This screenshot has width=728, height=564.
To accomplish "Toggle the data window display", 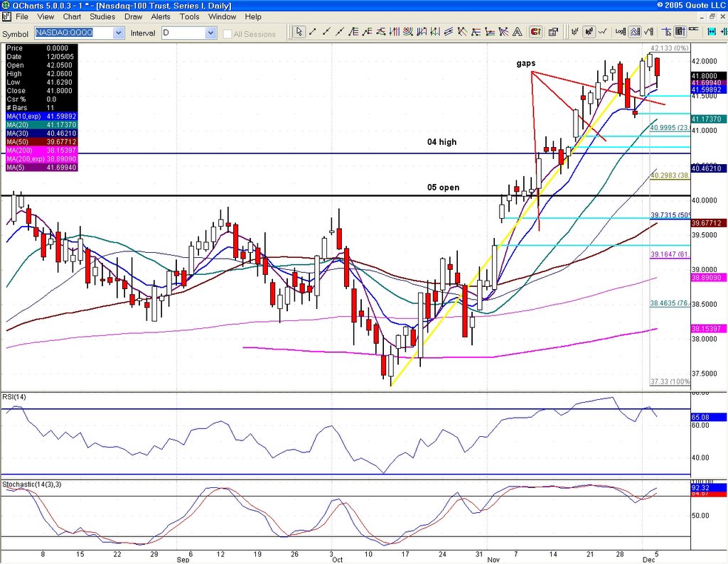I will (680, 31).
